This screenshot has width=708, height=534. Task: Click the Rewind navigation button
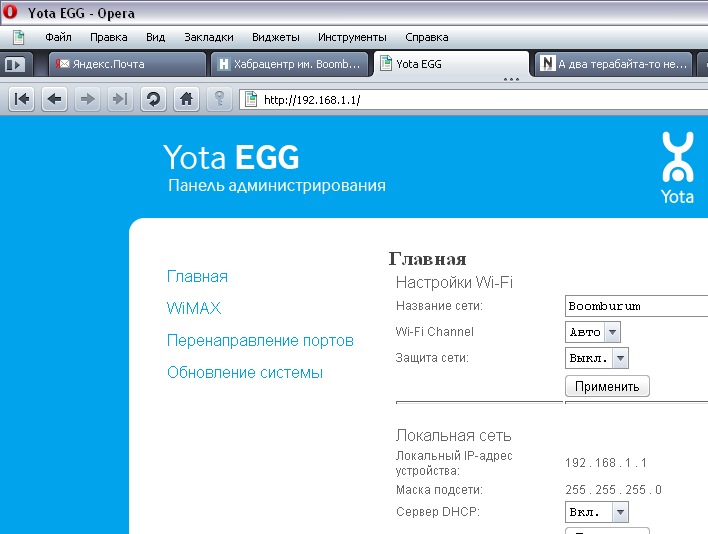[22, 99]
